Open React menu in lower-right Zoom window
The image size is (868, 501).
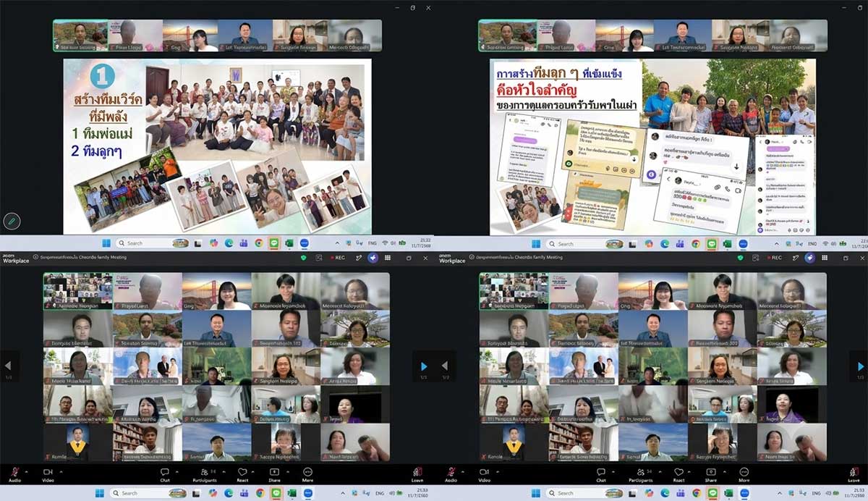tap(678, 474)
